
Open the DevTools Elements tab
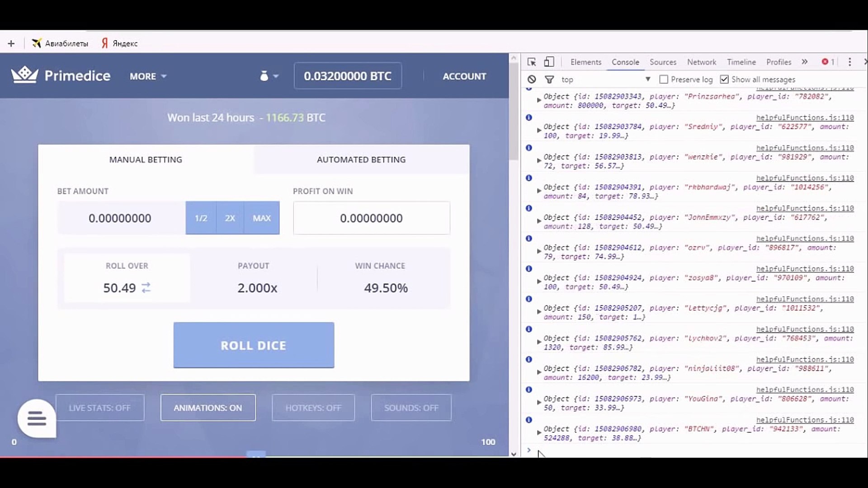(586, 62)
